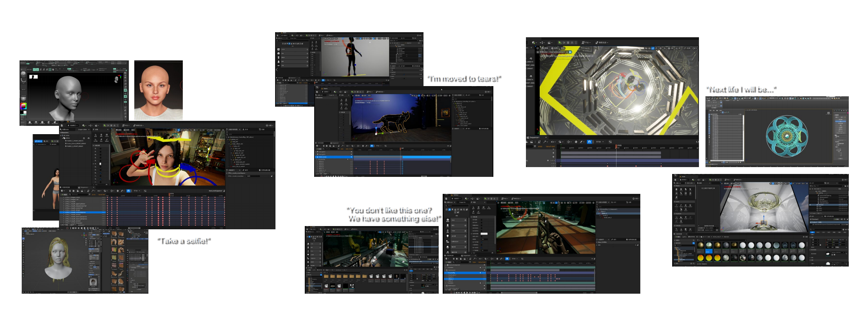Click white checkbox in selfie animation panel
Viewport: 868px width, 319px height.
pos(100,164)
